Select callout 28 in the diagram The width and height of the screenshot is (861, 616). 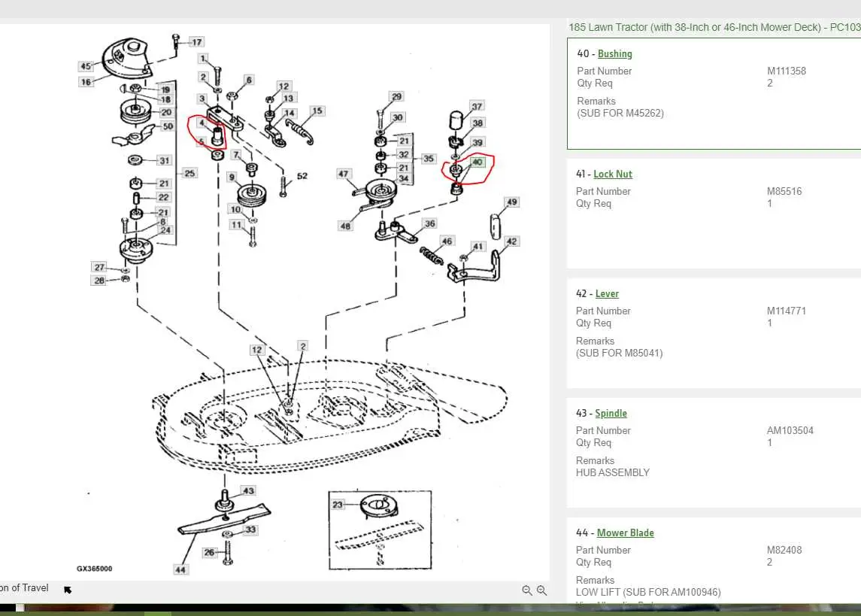pos(99,281)
